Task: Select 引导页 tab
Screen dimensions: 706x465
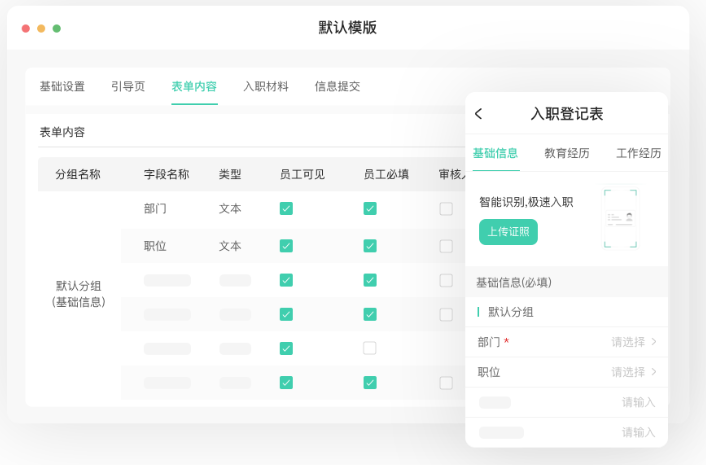Action: [128, 86]
